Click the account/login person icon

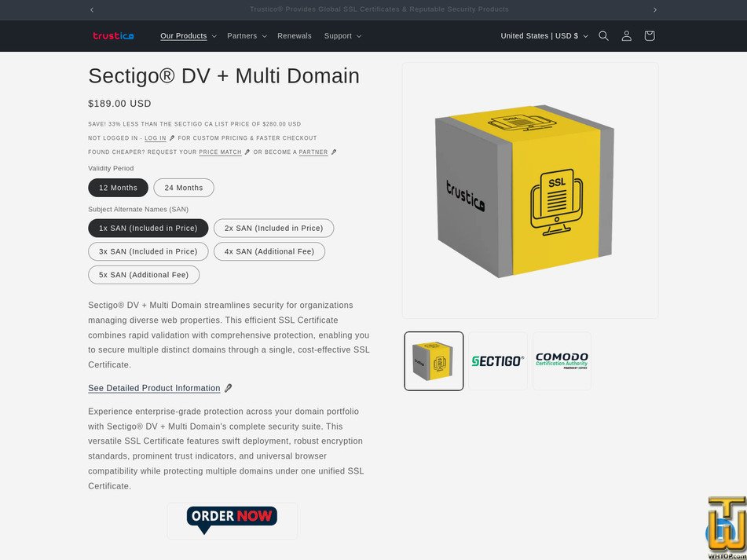coord(626,35)
